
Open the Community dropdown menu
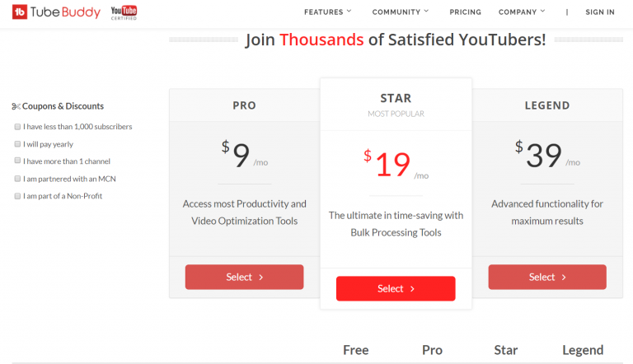(401, 12)
